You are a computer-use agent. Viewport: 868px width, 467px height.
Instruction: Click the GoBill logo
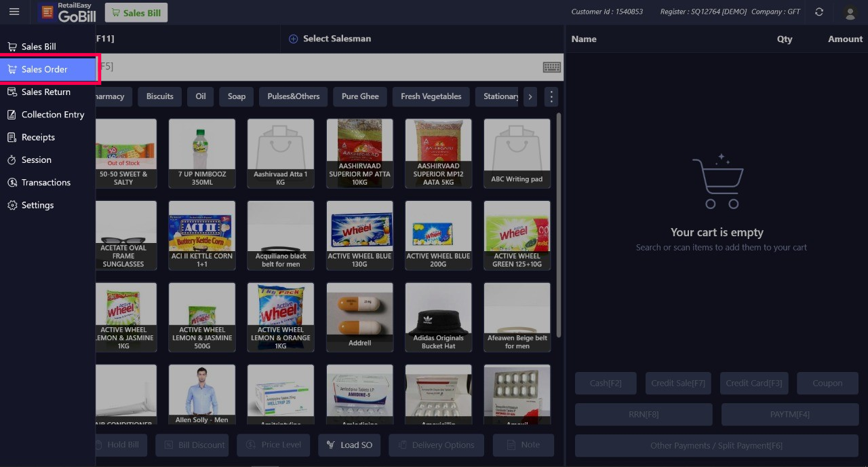click(67, 12)
